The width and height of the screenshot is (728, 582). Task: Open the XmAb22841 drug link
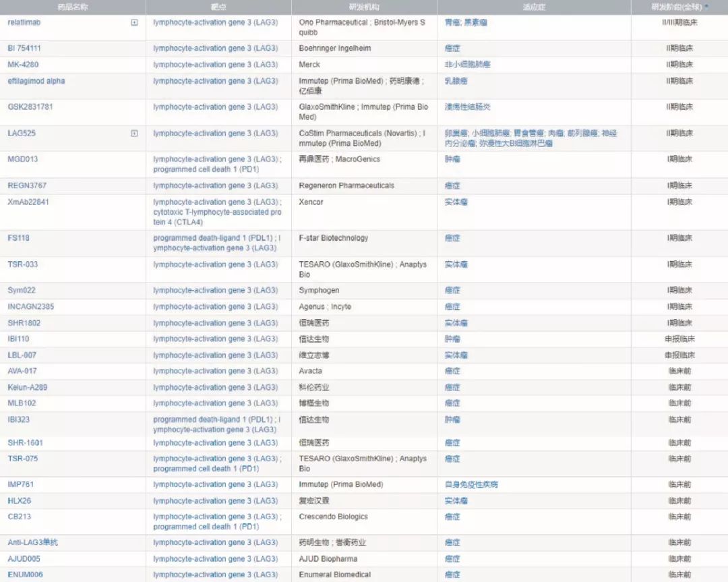28,202
